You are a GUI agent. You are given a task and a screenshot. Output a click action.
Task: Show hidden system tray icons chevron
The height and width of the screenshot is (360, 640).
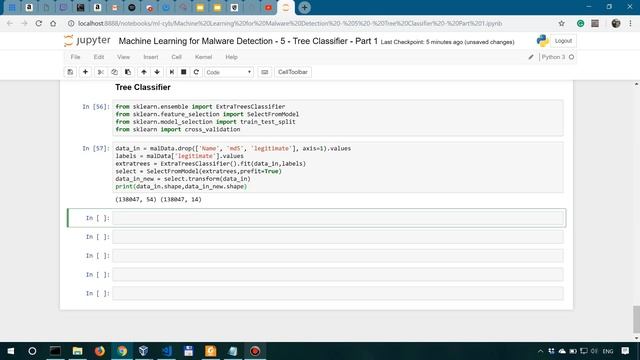pyautogui.click(x=540, y=351)
